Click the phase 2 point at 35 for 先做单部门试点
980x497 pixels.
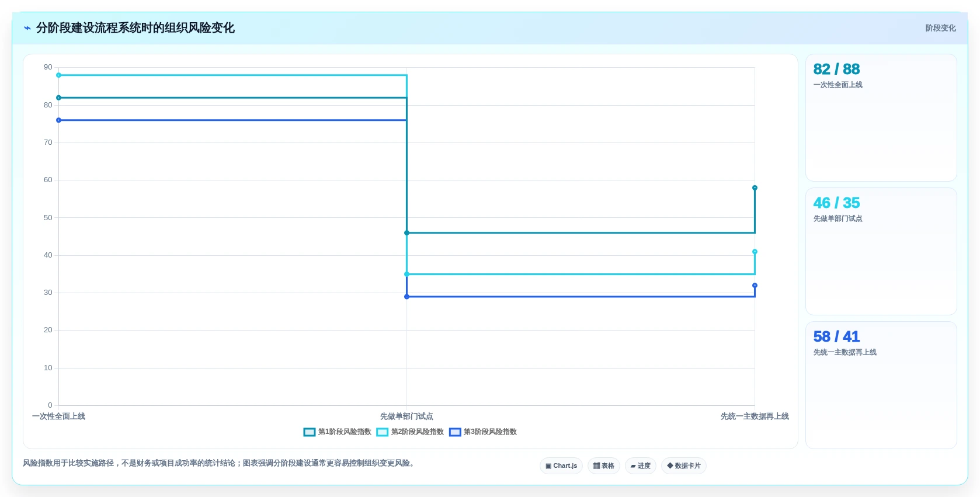(406, 274)
